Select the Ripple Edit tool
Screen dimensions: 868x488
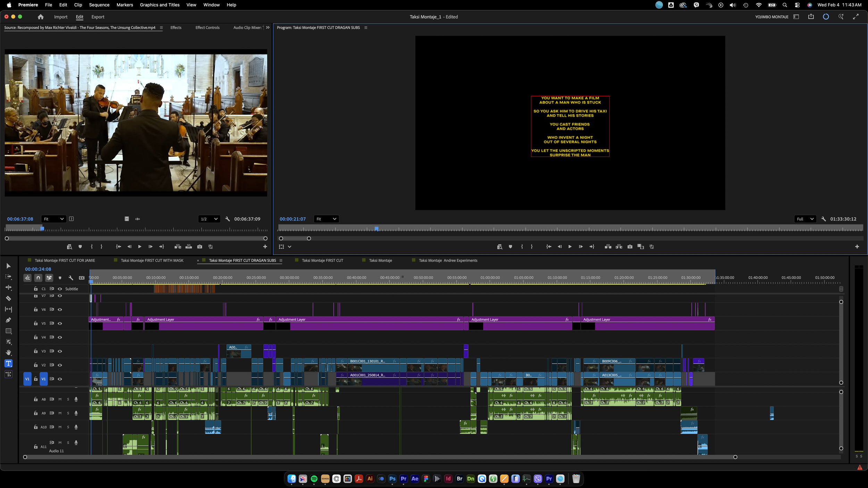[8, 287]
